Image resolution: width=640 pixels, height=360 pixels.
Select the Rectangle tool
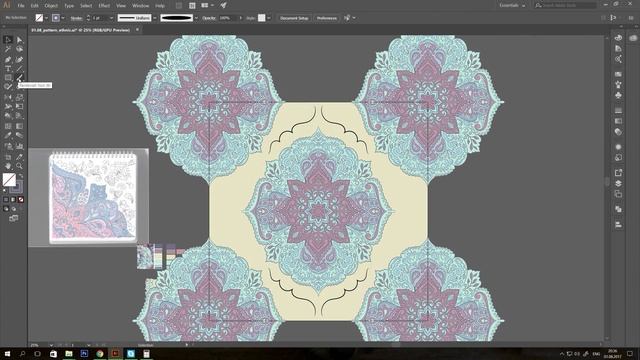(x=8, y=78)
